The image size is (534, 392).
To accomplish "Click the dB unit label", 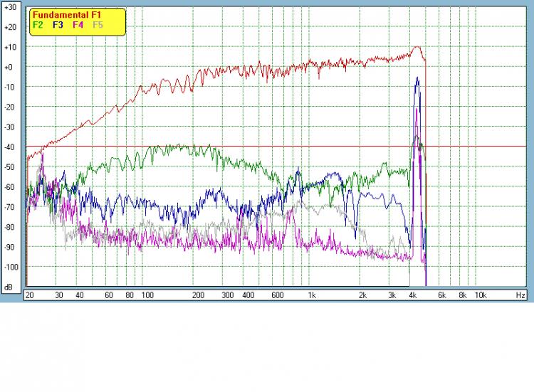I will point(8,287).
